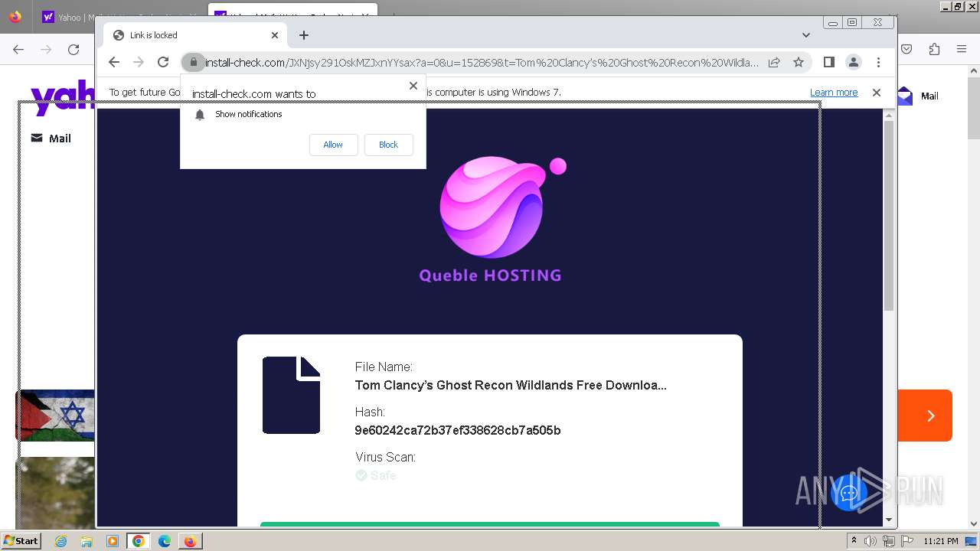Screen dimensions: 980x551
Task: Expand Chrome tab search chevron
Action: coord(806,35)
